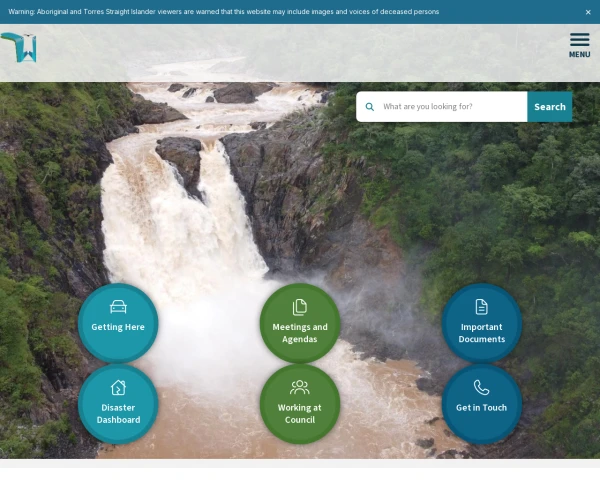
Task: Open the Important Documents circle
Action: 482,323
